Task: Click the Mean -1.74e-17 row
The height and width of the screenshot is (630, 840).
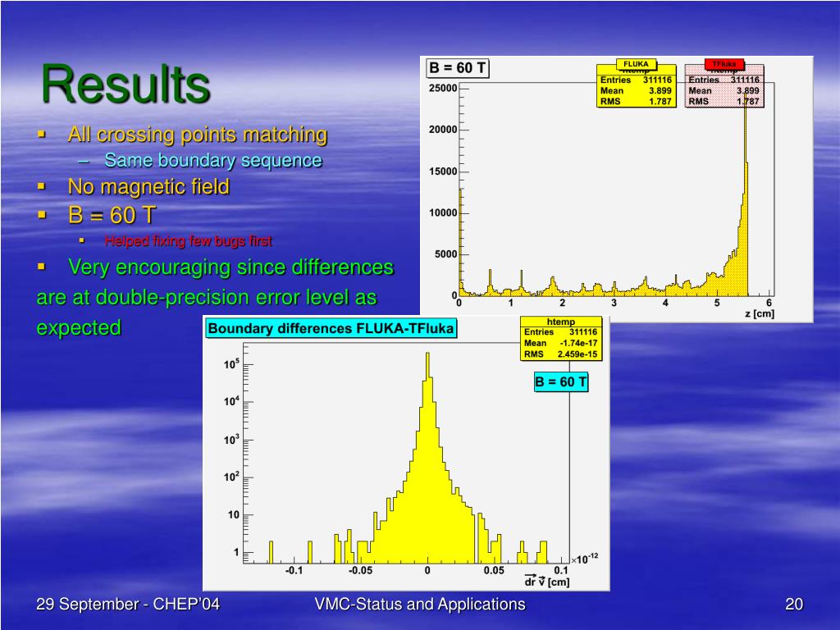Action: 561,343
